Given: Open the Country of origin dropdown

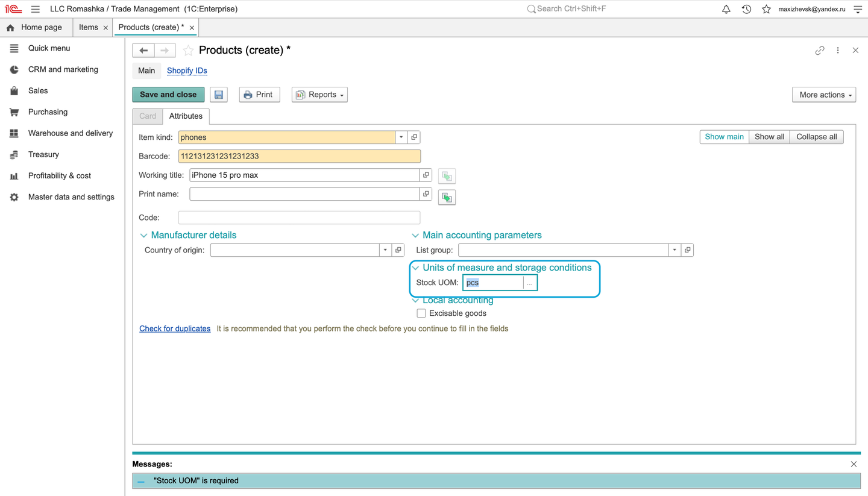Looking at the screenshot, I should 386,250.
